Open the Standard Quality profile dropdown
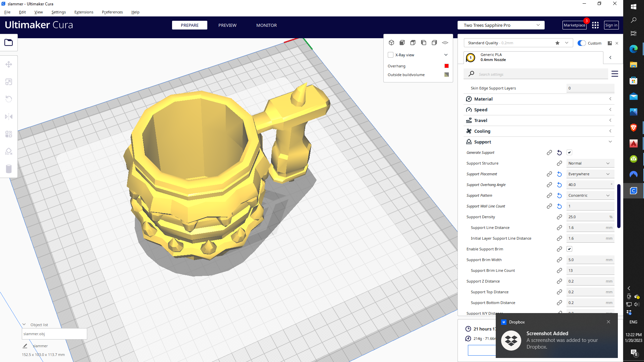This screenshot has width=644, height=362. pos(518,43)
